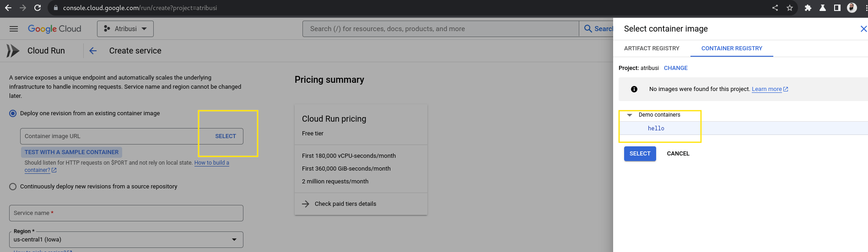Go back from Create service page
Viewport: 868px width, 252px height.
[x=93, y=51]
